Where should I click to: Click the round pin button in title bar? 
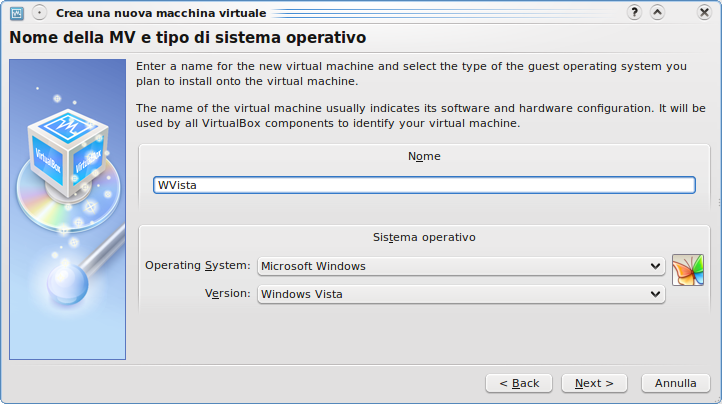point(40,12)
